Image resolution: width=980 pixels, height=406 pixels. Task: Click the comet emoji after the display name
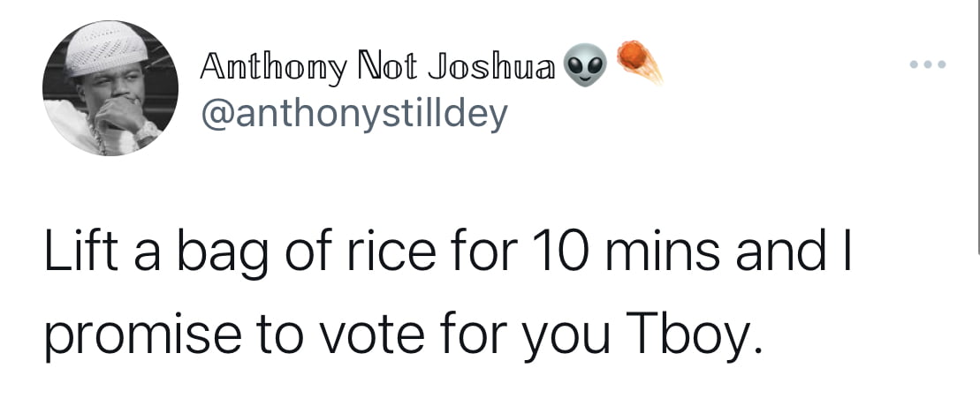pos(639,62)
